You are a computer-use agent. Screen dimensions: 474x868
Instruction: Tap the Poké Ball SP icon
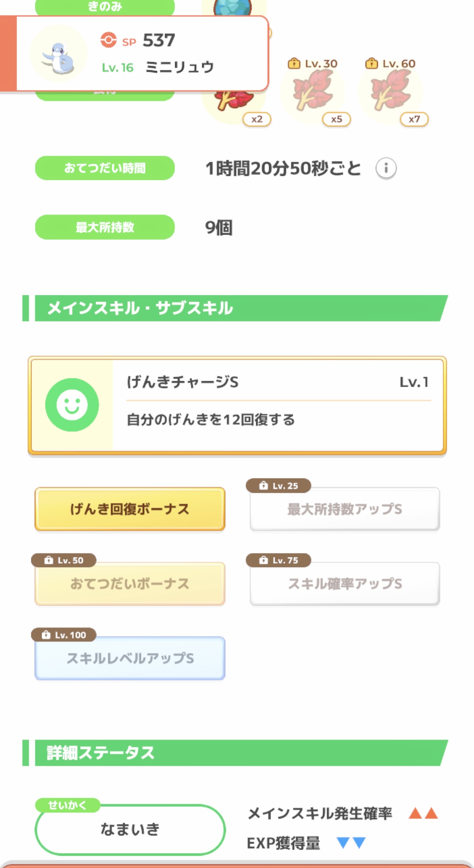coord(108,40)
